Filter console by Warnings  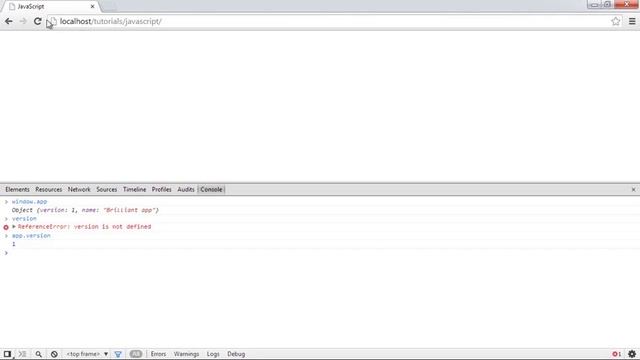click(x=186, y=354)
